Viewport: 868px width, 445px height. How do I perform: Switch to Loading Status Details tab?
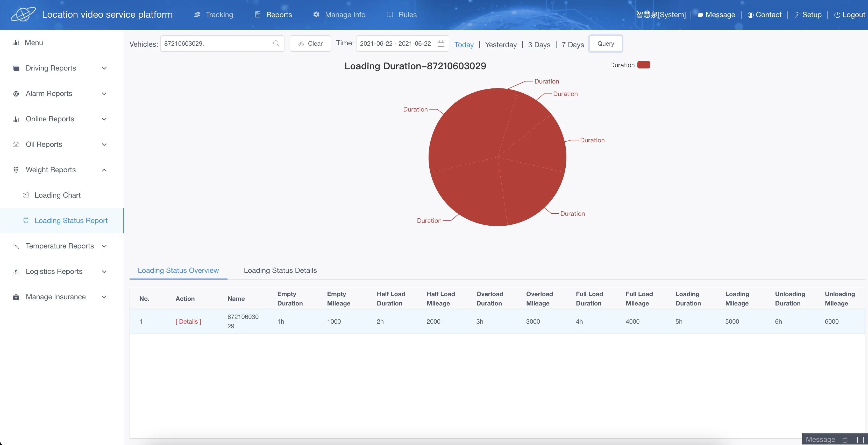(280, 270)
